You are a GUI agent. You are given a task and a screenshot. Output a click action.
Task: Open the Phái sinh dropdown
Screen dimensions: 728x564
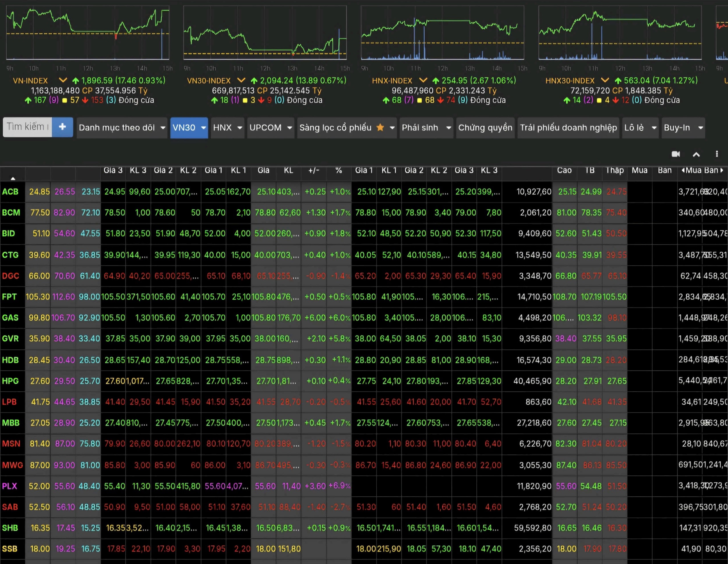pos(426,127)
